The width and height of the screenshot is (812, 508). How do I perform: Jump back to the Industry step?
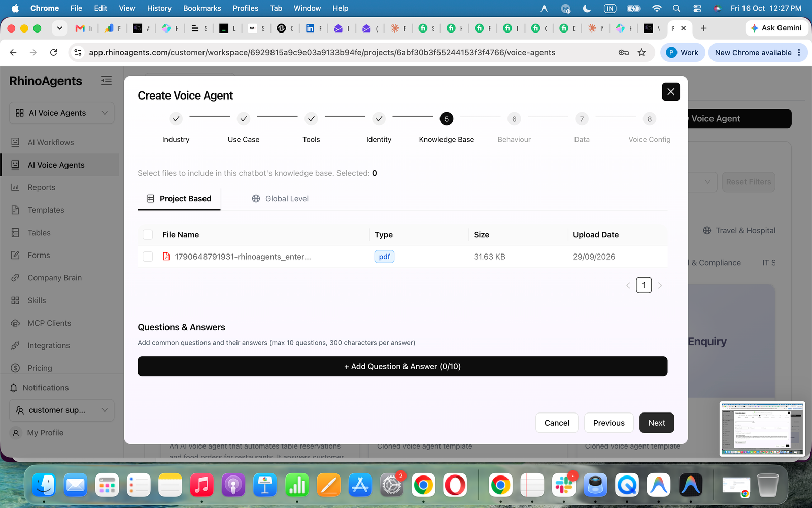[176, 119]
